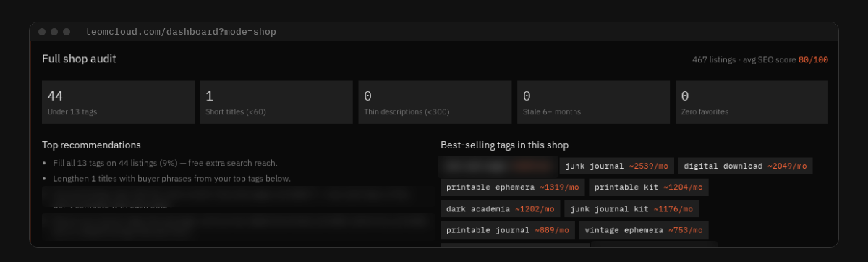Open the '1 Short titles (<60)' stat card

click(x=276, y=102)
